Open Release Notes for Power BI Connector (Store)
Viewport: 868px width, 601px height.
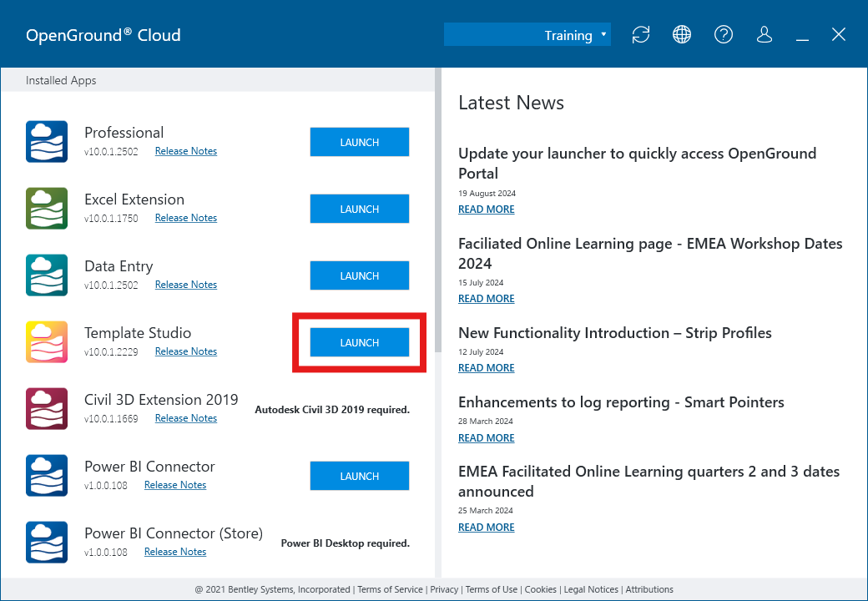coord(175,552)
